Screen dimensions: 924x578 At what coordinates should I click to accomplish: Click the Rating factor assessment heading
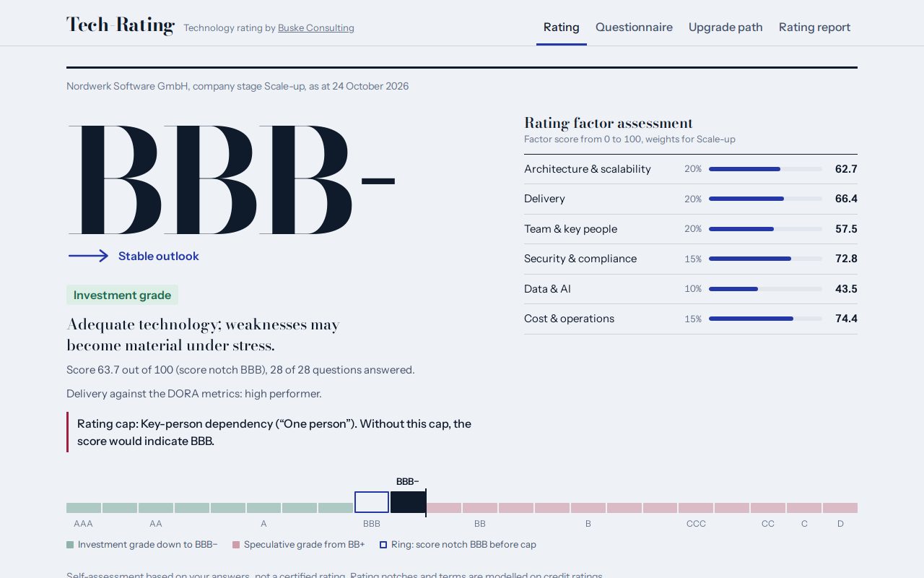click(609, 123)
